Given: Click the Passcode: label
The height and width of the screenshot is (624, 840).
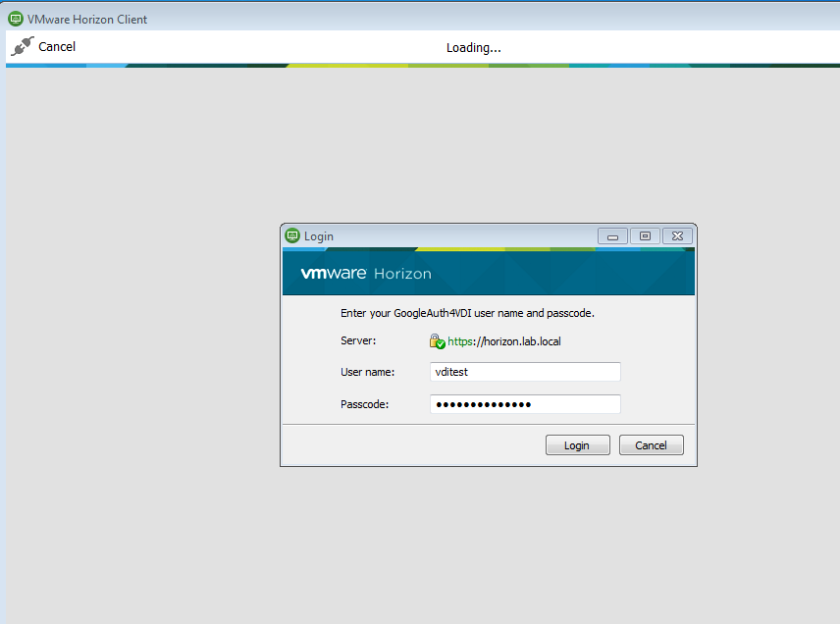Looking at the screenshot, I should [365, 404].
